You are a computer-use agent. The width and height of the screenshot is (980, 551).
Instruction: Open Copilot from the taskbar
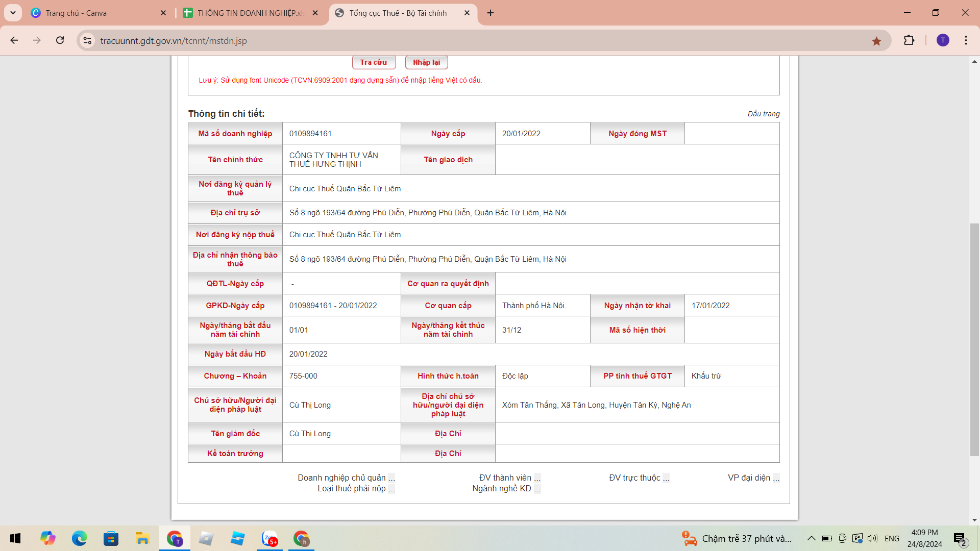(48, 538)
